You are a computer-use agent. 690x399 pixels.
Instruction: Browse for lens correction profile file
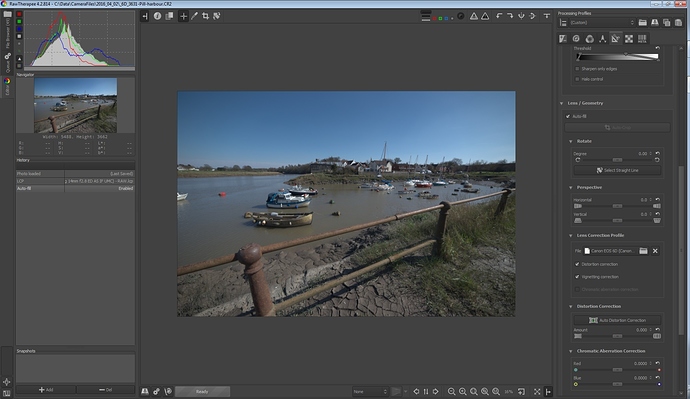(643, 251)
